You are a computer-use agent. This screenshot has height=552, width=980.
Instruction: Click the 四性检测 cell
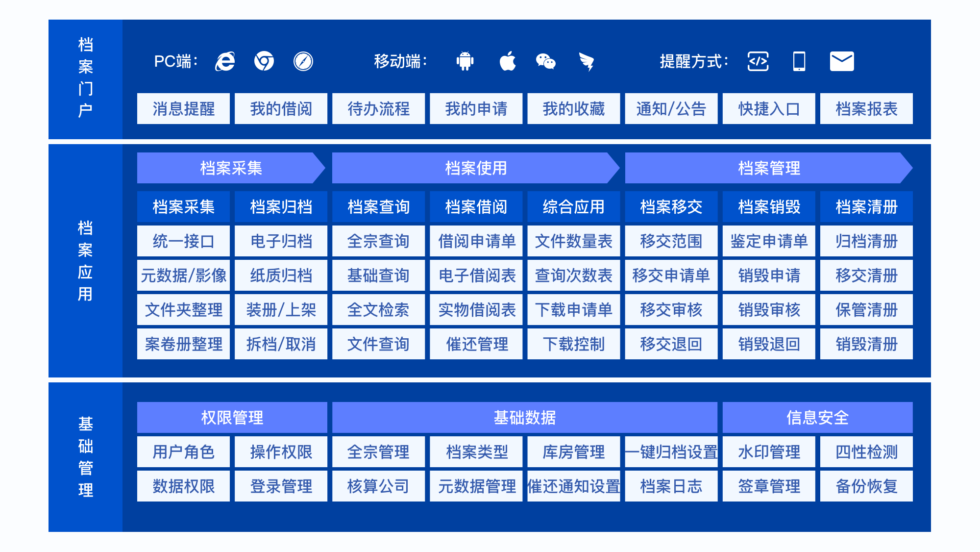[x=866, y=452]
